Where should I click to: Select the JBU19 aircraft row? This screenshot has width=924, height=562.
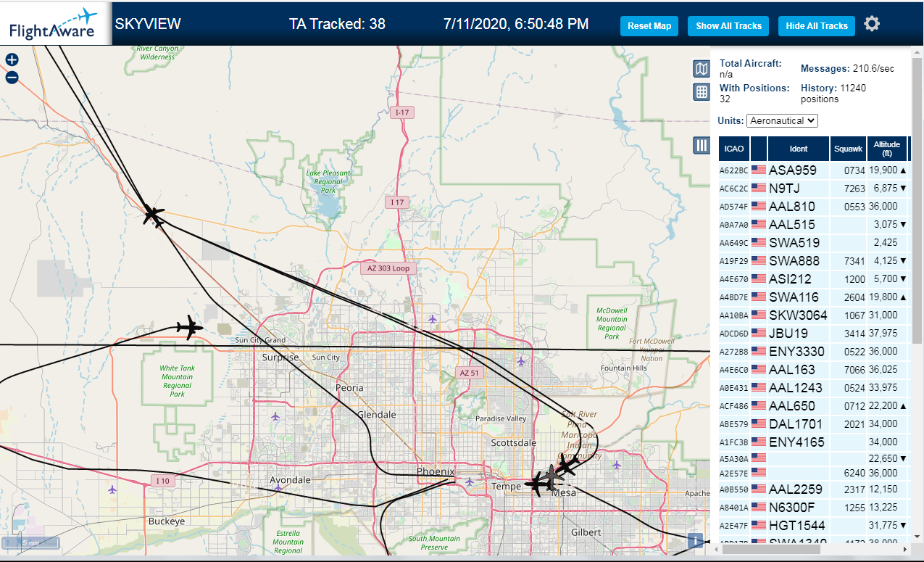click(x=813, y=334)
